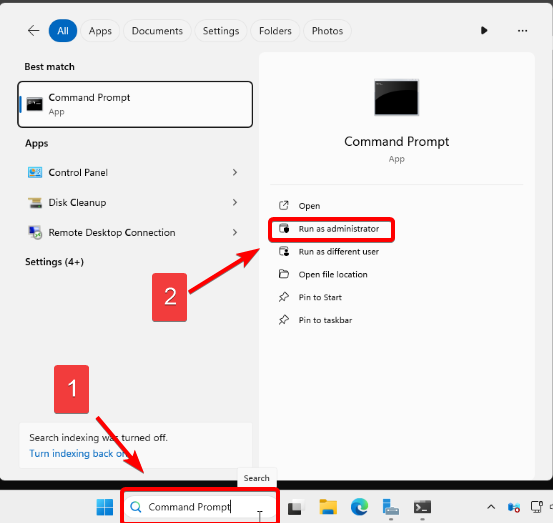
Task: Click the Run as different user icon
Action: [x=284, y=251]
